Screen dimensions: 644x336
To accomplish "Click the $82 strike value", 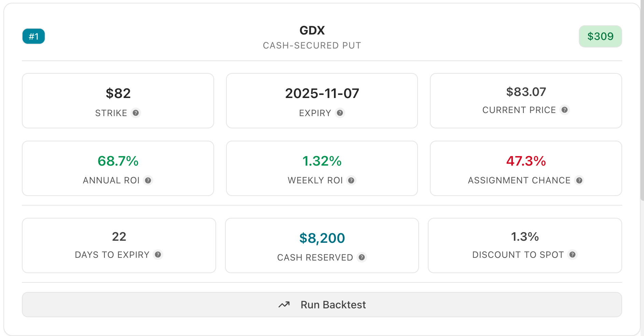I will tap(118, 93).
